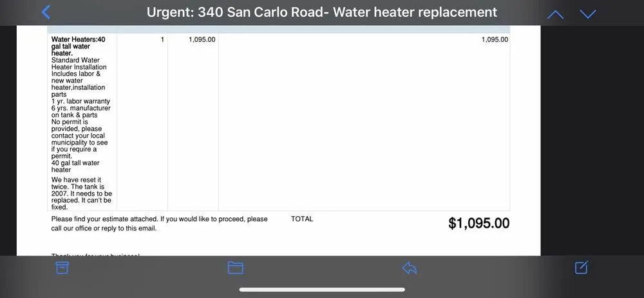Go to next message with down arrow

click(x=587, y=14)
